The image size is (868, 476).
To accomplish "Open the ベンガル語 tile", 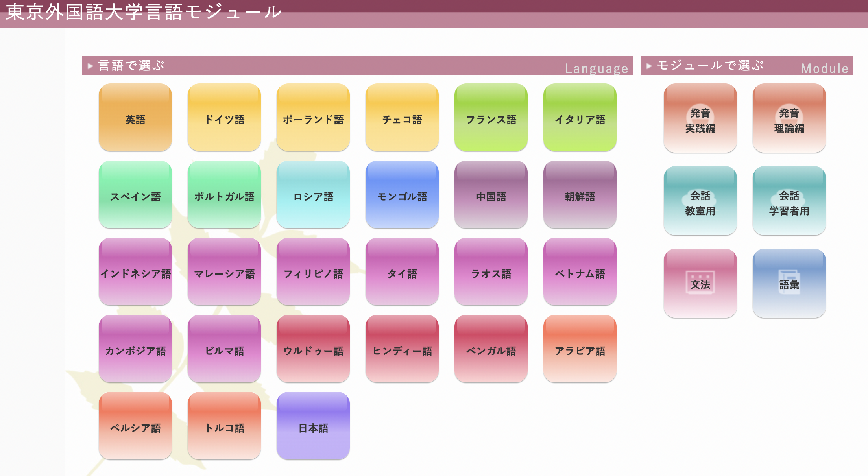I will [x=491, y=349].
